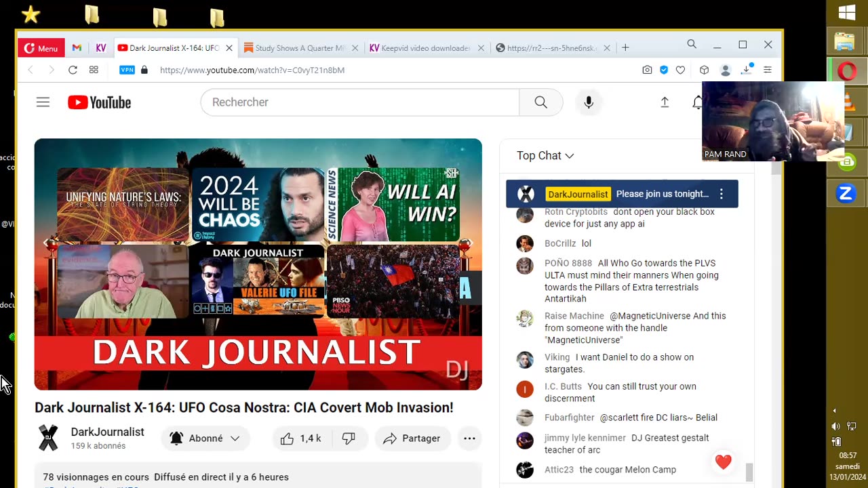
Task: Click the video player thumbnail area
Action: click(258, 264)
